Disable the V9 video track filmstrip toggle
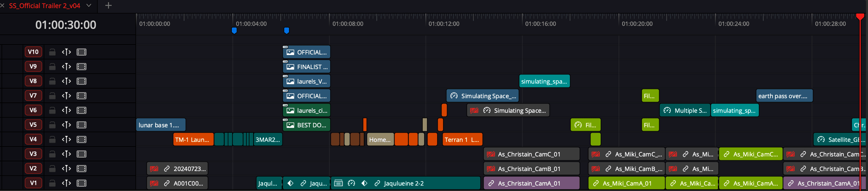 point(81,67)
